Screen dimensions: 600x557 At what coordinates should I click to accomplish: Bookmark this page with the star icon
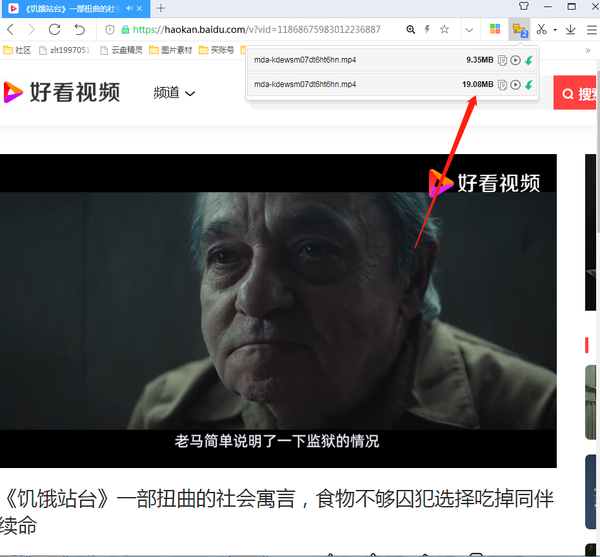tap(444, 29)
